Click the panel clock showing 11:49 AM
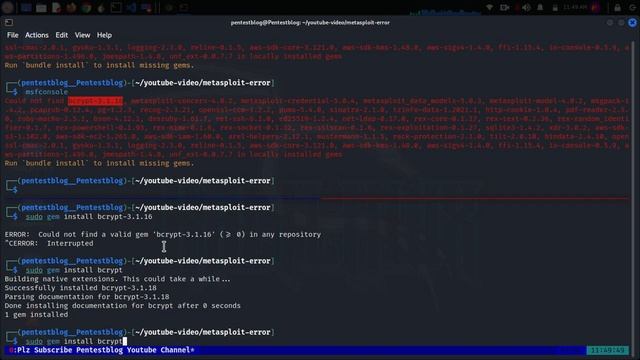The image size is (640, 360). tap(575, 7)
